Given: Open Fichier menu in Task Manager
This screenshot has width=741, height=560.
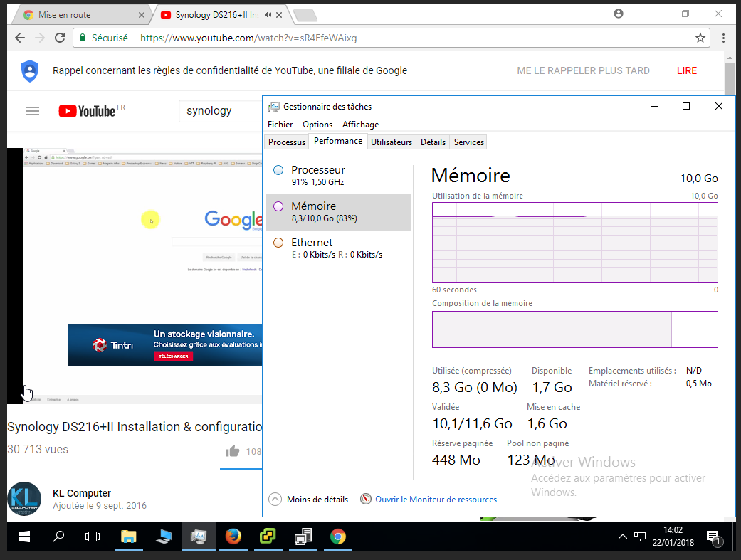Looking at the screenshot, I should (x=280, y=125).
